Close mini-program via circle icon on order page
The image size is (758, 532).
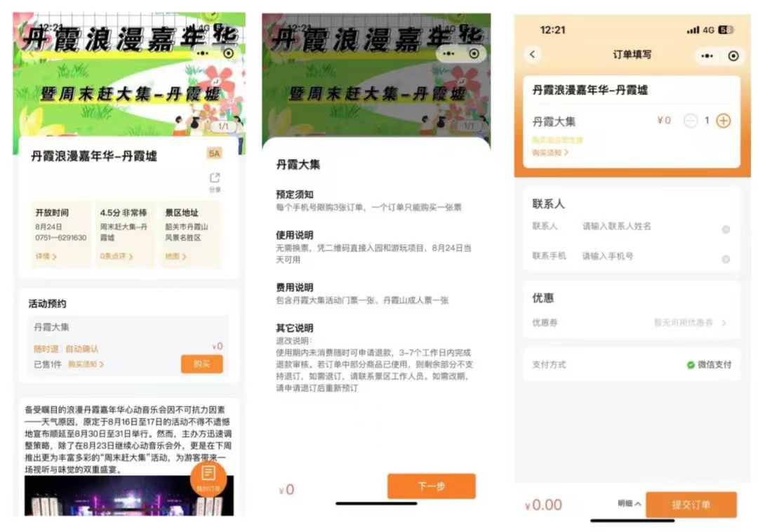pos(733,55)
